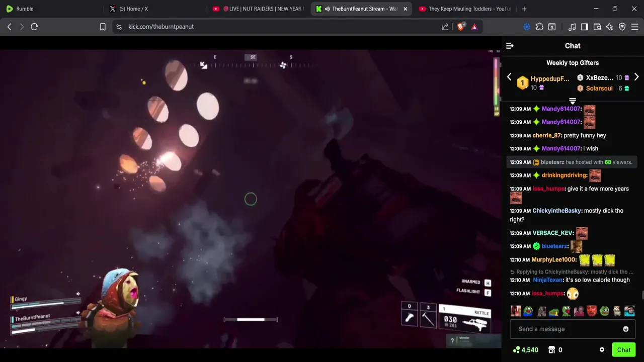Reload the Kick page
This screenshot has width=644, height=362.
coord(34,27)
